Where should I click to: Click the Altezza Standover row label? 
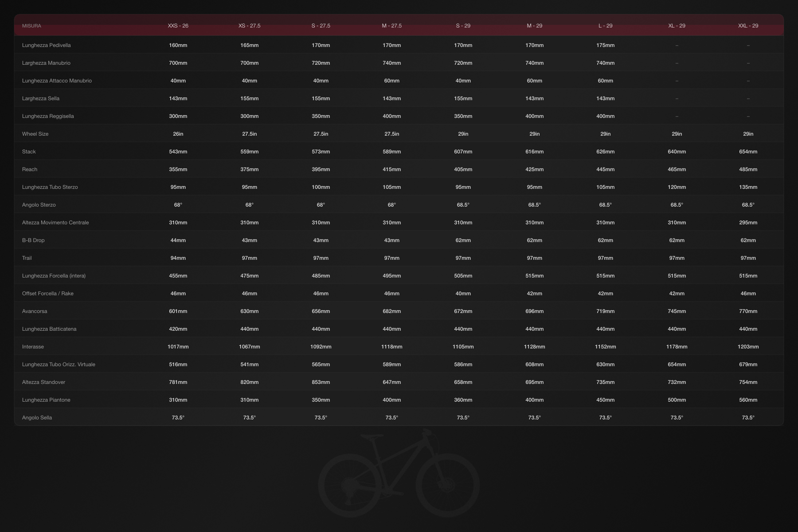[x=43, y=382]
